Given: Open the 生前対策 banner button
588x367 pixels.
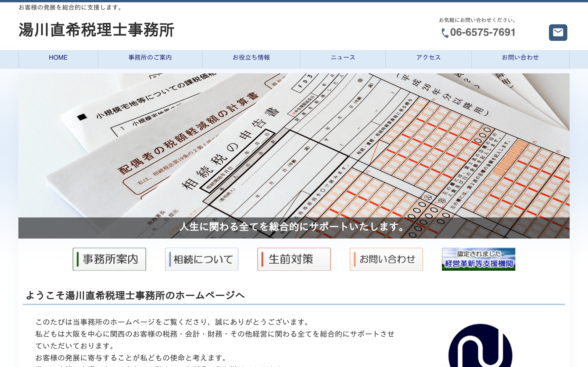Looking at the screenshot, I should (x=294, y=259).
